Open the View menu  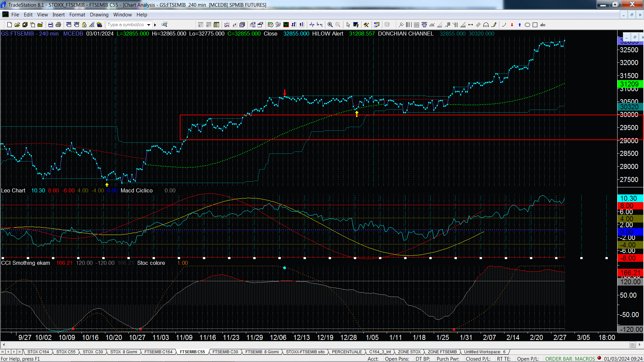click(42, 14)
